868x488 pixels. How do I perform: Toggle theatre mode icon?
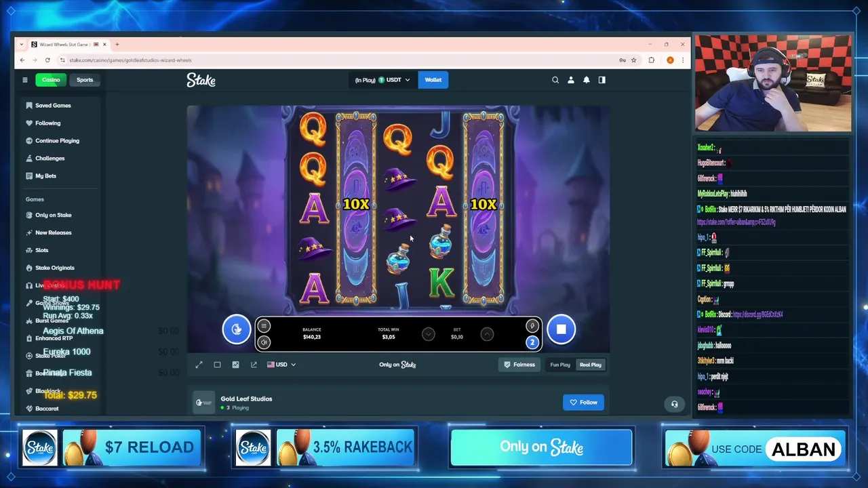tap(217, 365)
